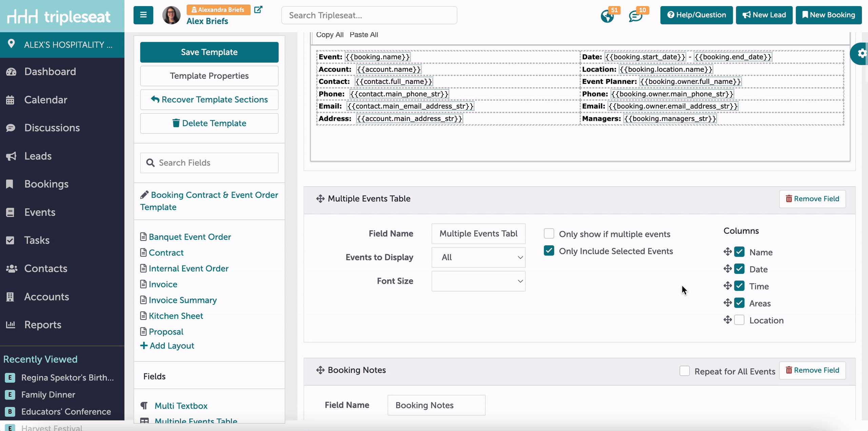Uncheck the Areas column checkbox
The height and width of the screenshot is (431, 868).
coord(739,303)
